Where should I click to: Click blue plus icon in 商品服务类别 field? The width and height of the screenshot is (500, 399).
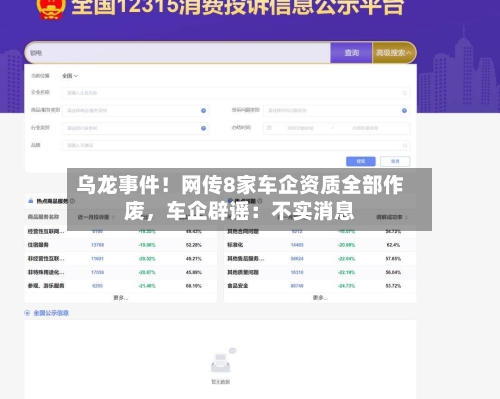coord(203,111)
